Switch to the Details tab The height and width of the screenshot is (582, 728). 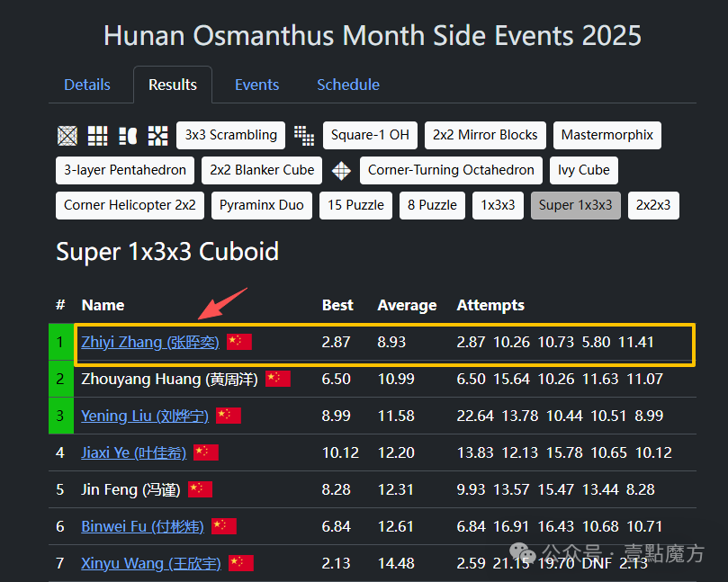[87, 85]
